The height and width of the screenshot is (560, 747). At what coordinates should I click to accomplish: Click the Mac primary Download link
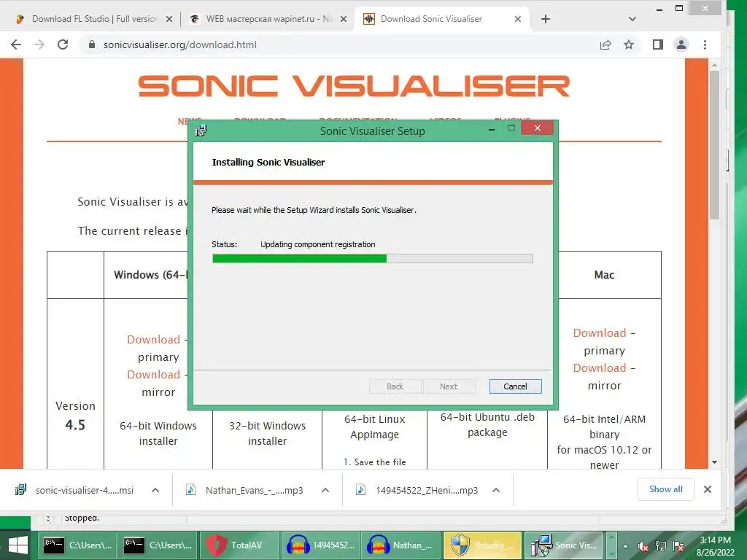click(600, 332)
